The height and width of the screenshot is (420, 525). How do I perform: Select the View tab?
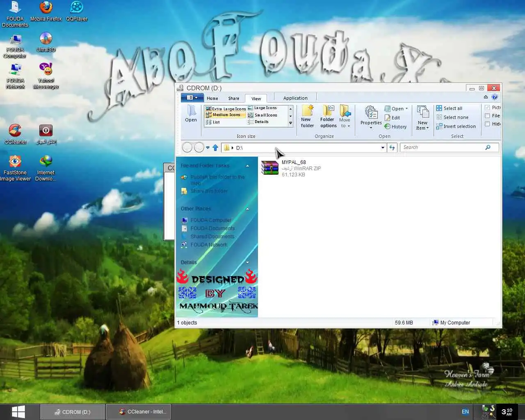[x=256, y=98]
